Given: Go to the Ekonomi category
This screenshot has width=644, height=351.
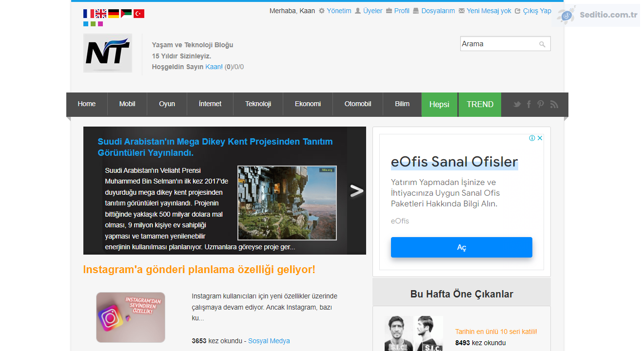Looking at the screenshot, I should tap(308, 104).
